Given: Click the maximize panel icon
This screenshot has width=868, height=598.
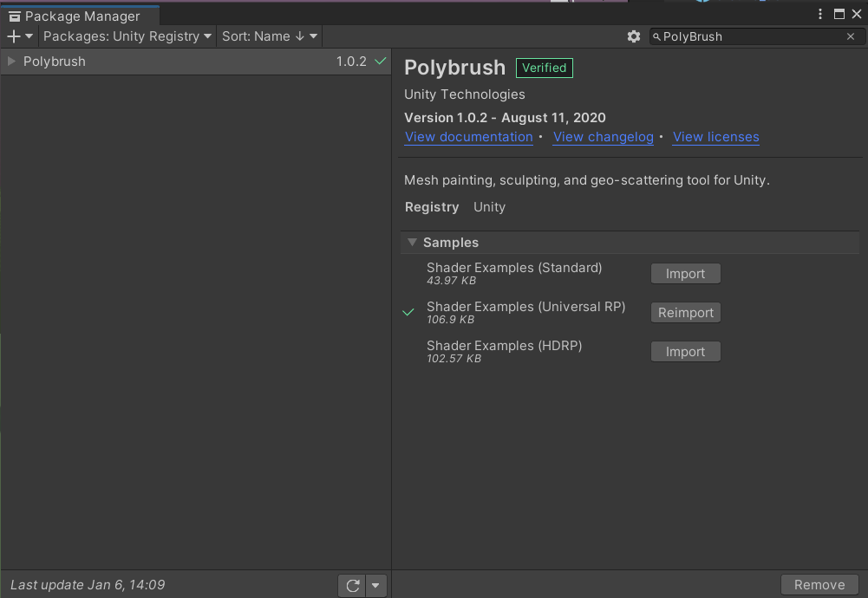Looking at the screenshot, I should click(x=838, y=14).
